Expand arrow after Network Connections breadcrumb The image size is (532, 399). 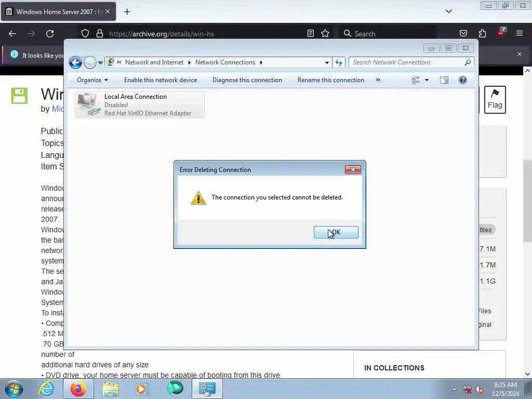(x=261, y=62)
